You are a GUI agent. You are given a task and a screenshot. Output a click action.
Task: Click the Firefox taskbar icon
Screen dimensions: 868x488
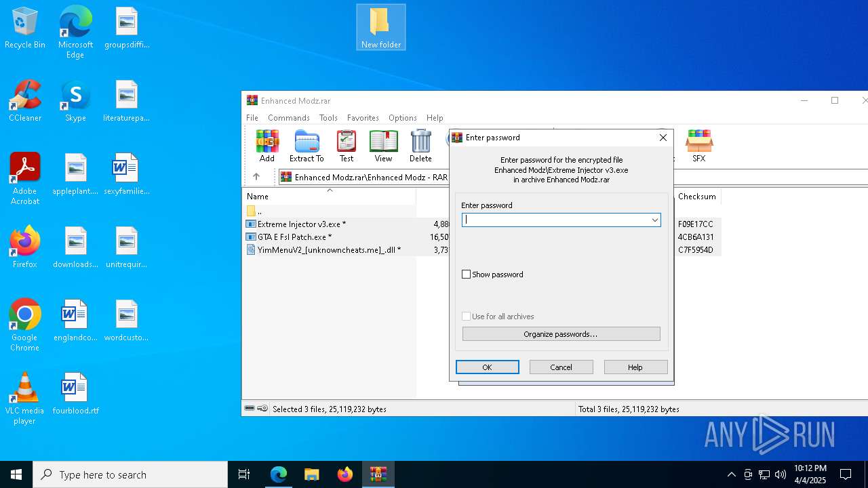coord(345,474)
